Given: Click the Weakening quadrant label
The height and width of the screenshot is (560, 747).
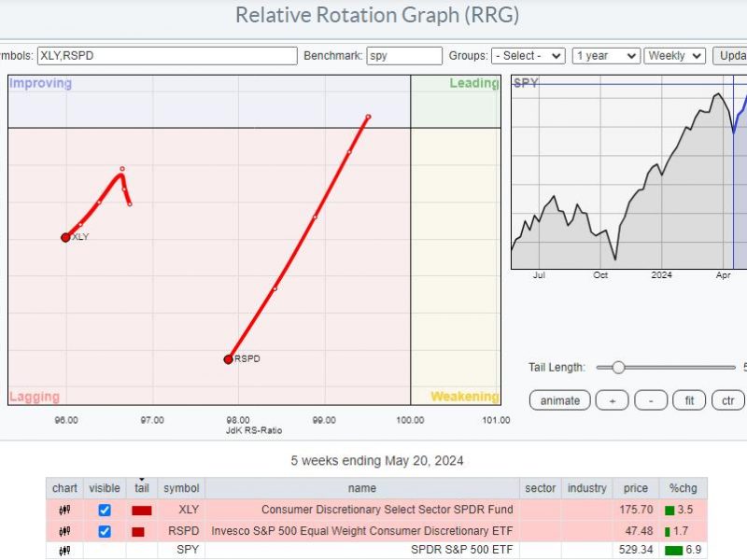Looking at the screenshot, I should pyautogui.click(x=464, y=397).
